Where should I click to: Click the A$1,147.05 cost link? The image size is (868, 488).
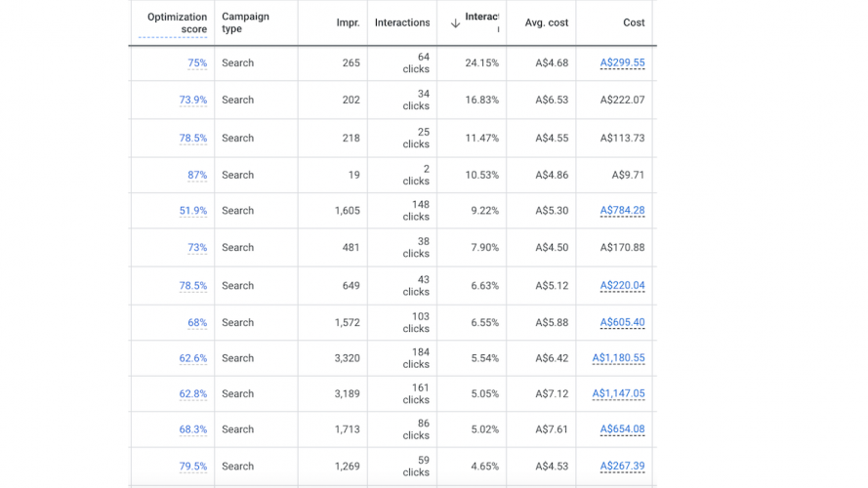tap(618, 394)
